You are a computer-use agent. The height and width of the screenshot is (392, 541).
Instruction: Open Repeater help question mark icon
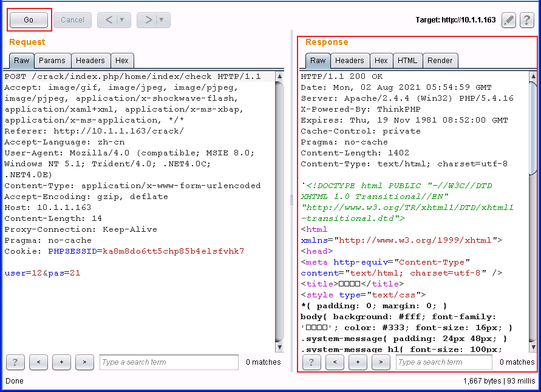(x=527, y=20)
